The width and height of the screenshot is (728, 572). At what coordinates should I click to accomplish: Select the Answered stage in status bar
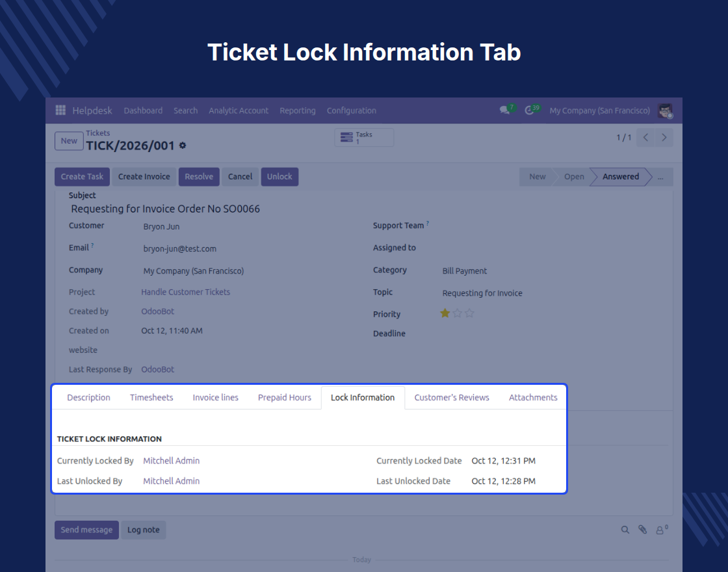pos(621,177)
